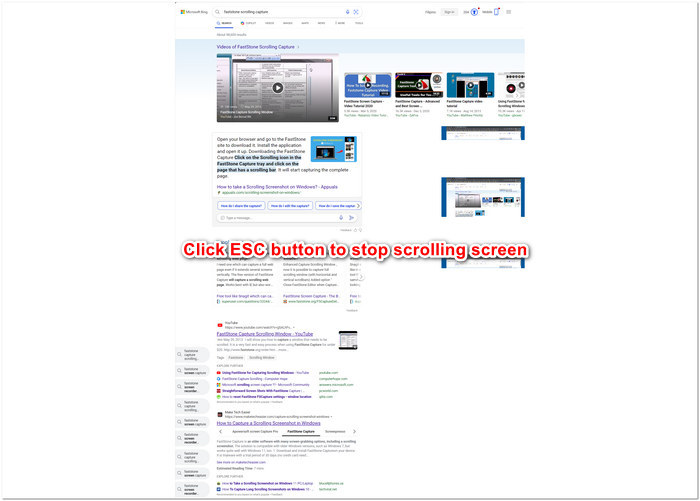Select the How do I save the capture suggestion
This screenshot has width=700, height=501.
(337, 205)
